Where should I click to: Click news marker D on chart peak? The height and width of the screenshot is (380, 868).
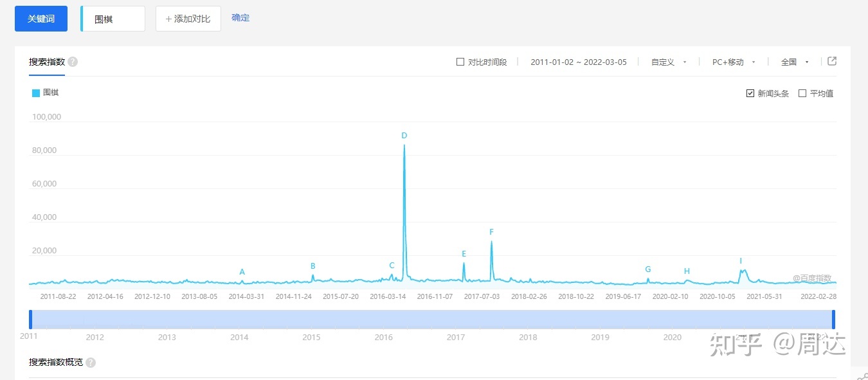point(404,136)
